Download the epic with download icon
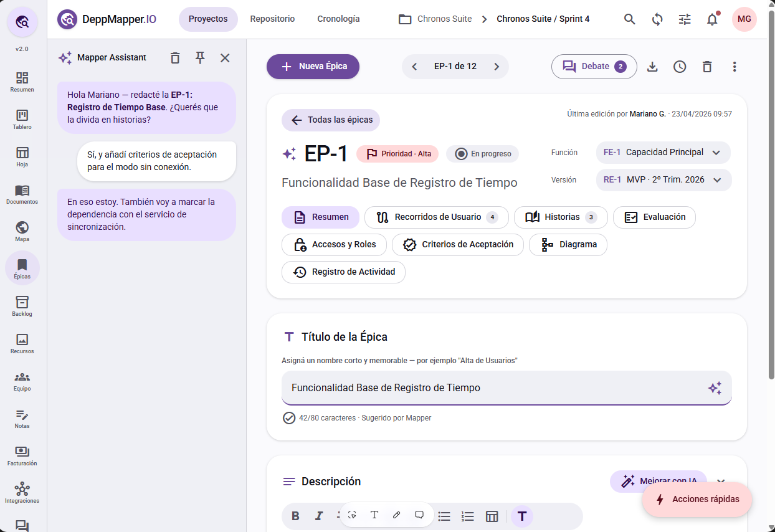The image size is (775, 532). [652, 67]
